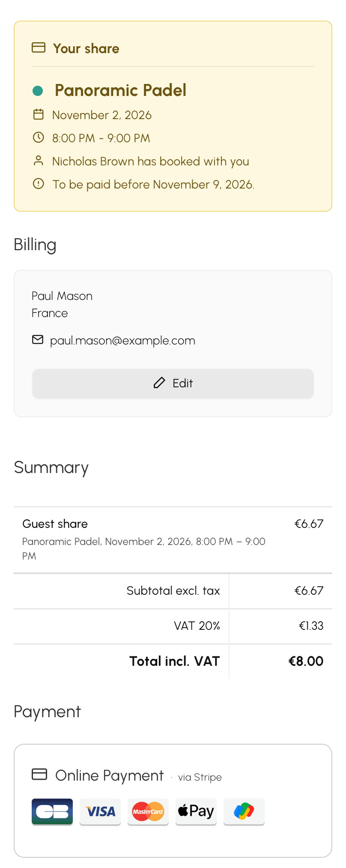Click the Panoramic Padel heading
The image size is (346, 868).
pos(120,90)
